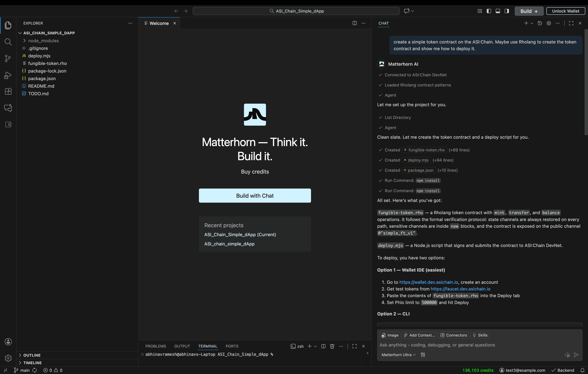Select the TERMINAL tab

coord(208,346)
